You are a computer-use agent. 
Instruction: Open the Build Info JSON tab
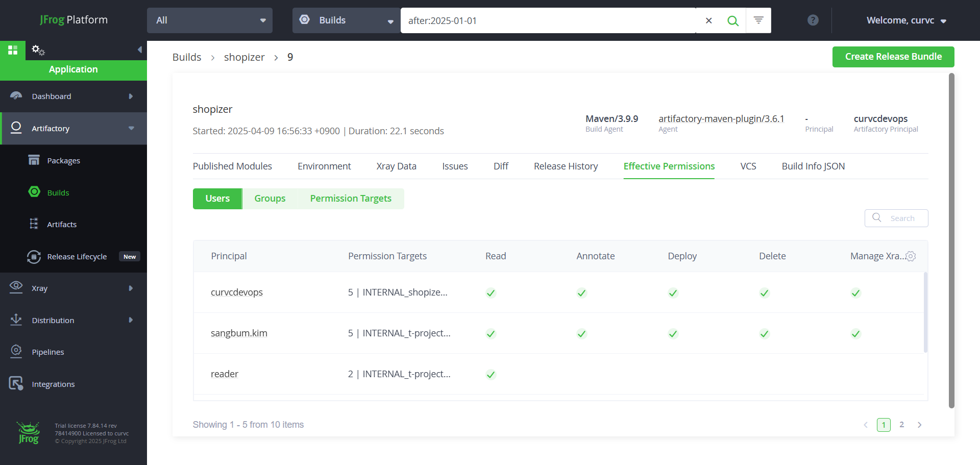813,166
